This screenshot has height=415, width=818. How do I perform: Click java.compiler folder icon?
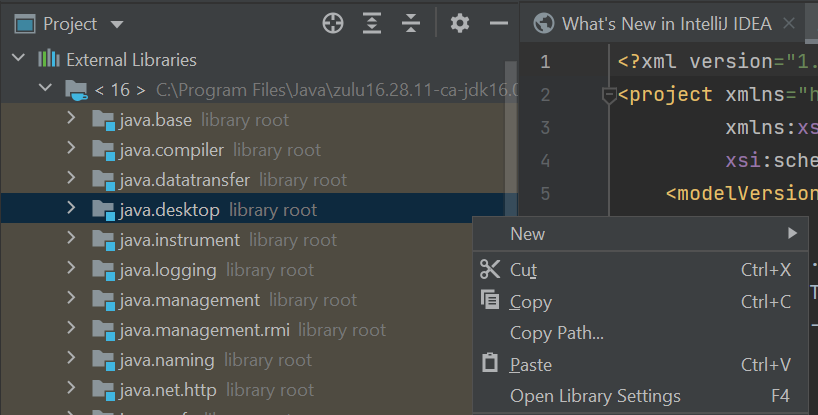pos(103,151)
